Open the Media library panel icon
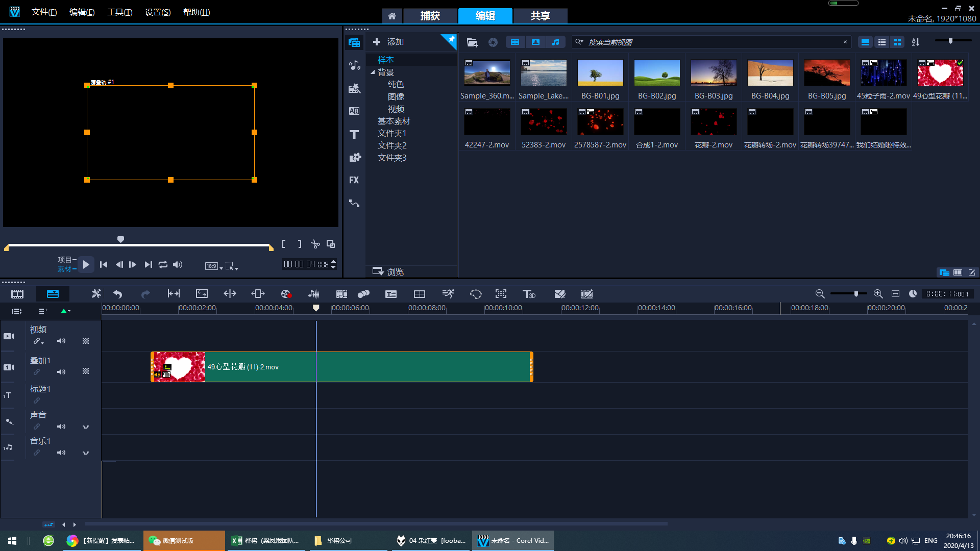980x551 pixels. point(354,42)
